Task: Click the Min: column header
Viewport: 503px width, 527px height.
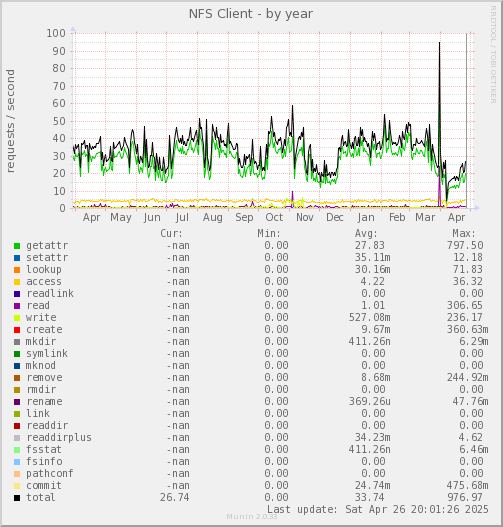Action: point(269,233)
